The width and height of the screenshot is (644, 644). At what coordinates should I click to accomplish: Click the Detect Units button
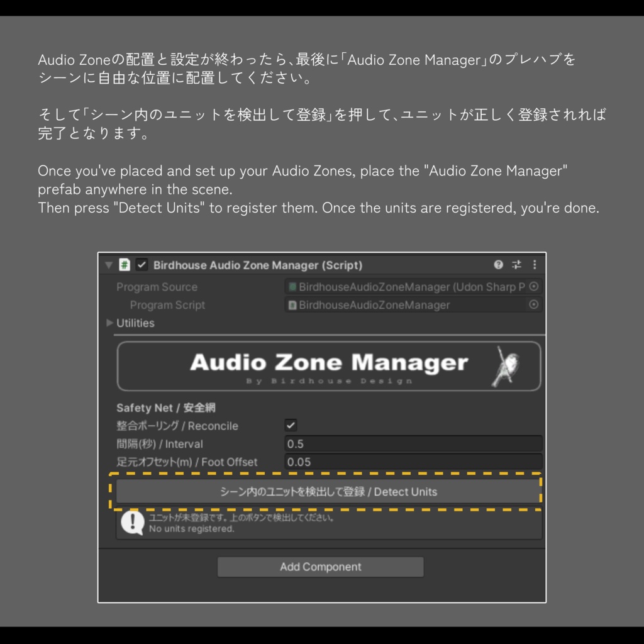click(x=328, y=492)
